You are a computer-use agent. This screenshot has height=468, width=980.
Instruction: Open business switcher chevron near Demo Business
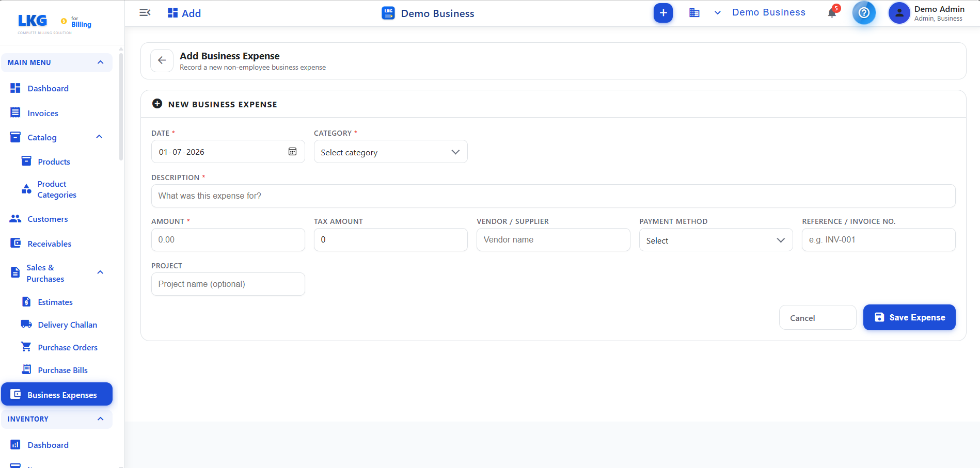point(718,13)
